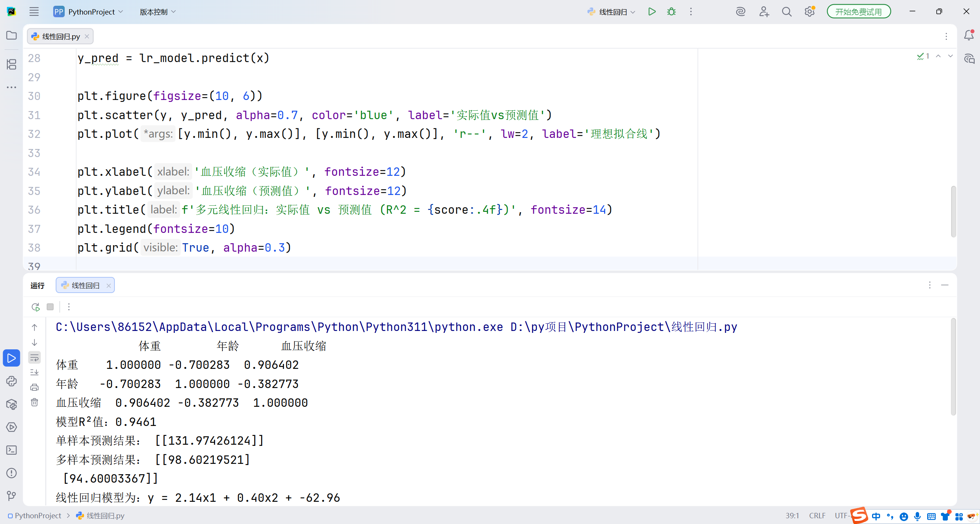Start debugging with the bug icon

[671, 12]
